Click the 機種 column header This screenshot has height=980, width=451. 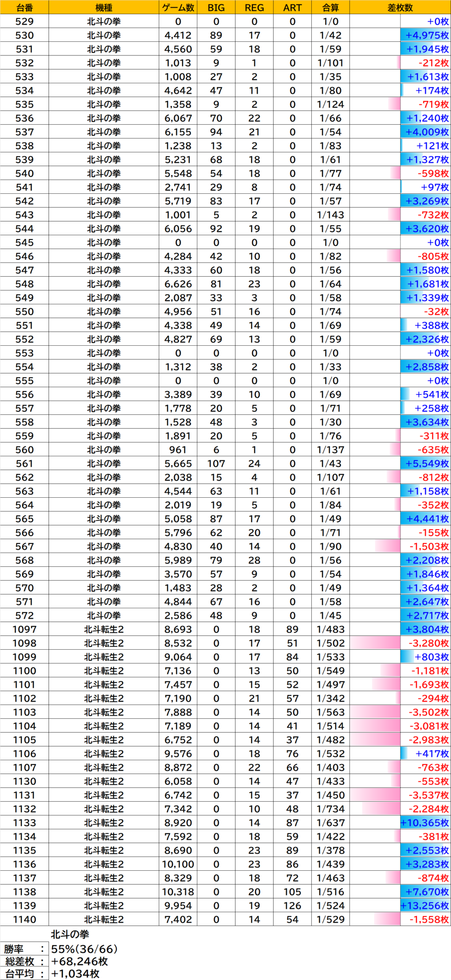[x=104, y=7]
